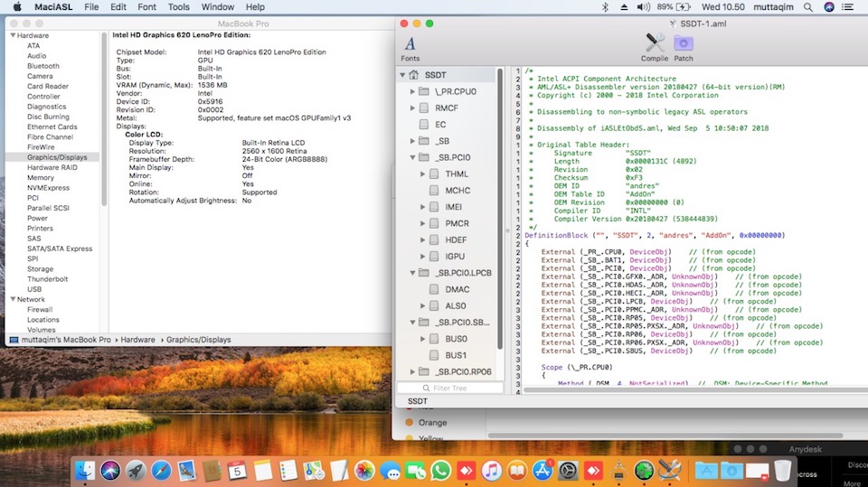Collapse the _SB.PCI0.LPCB folder
Screen dimensions: 868x487
(x=413, y=272)
